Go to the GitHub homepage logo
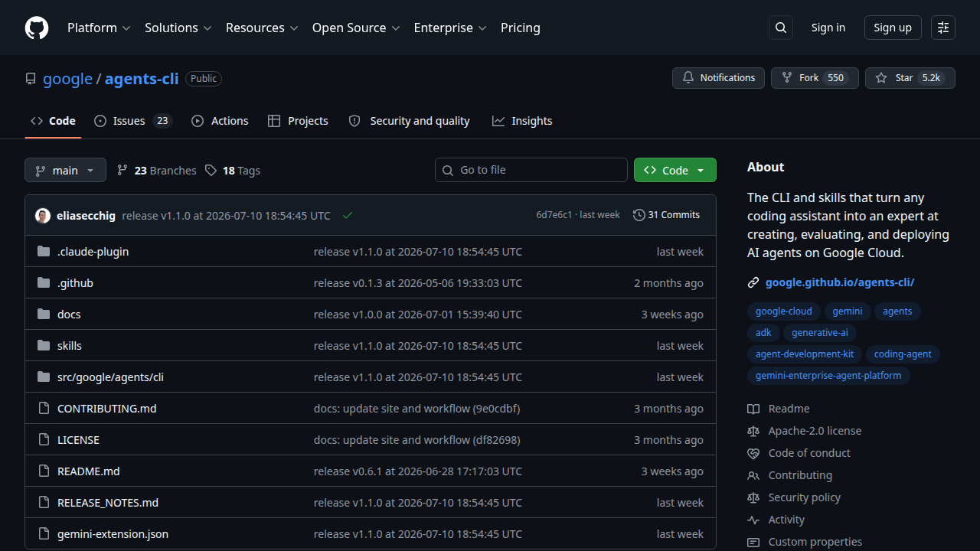The height and width of the screenshot is (551, 980). point(37,28)
